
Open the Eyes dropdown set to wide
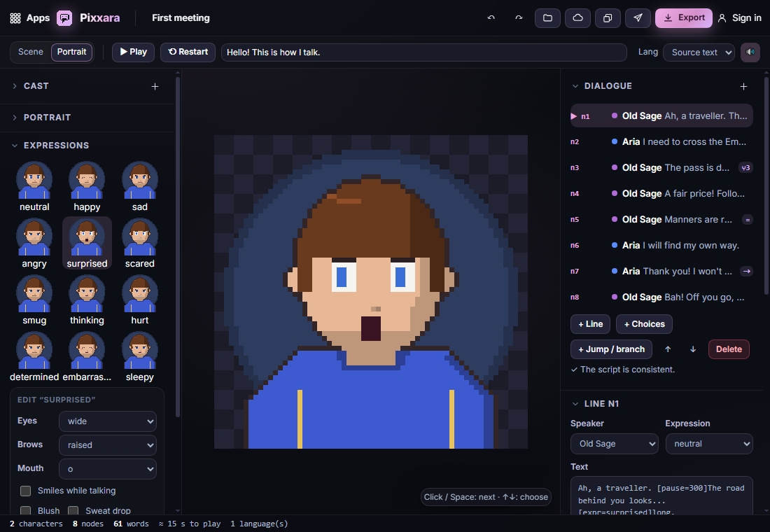(x=108, y=421)
